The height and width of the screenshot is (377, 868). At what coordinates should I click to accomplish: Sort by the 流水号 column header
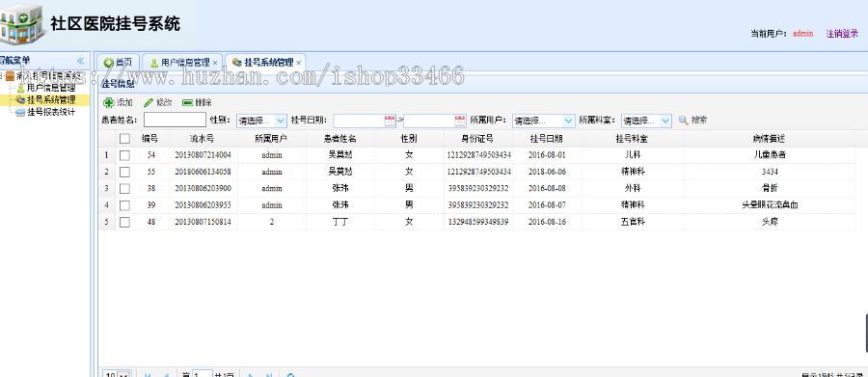pyautogui.click(x=203, y=139)
